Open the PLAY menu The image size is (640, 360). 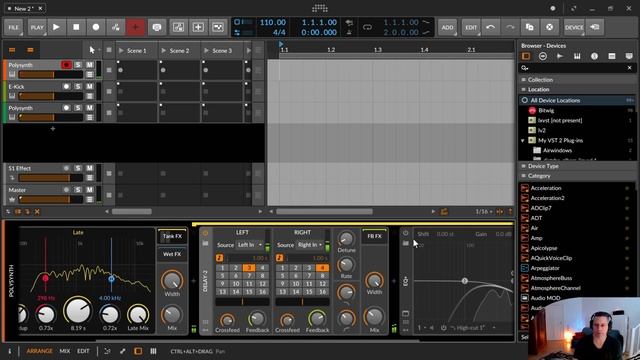(x=37, y=27)
